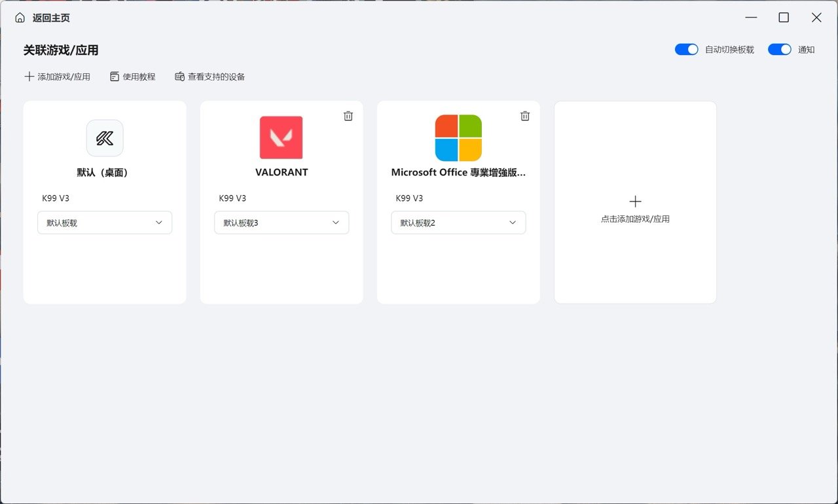Click the 返回主页 back-to-home text

[51, 18]
